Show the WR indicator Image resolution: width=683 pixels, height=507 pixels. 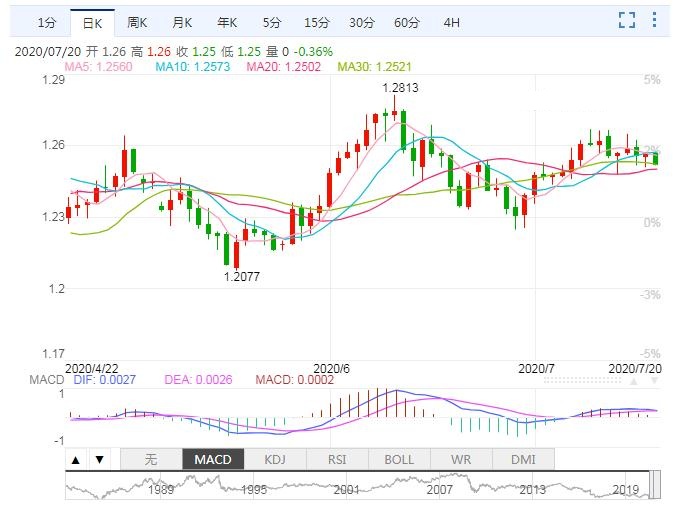click(461, 460)
